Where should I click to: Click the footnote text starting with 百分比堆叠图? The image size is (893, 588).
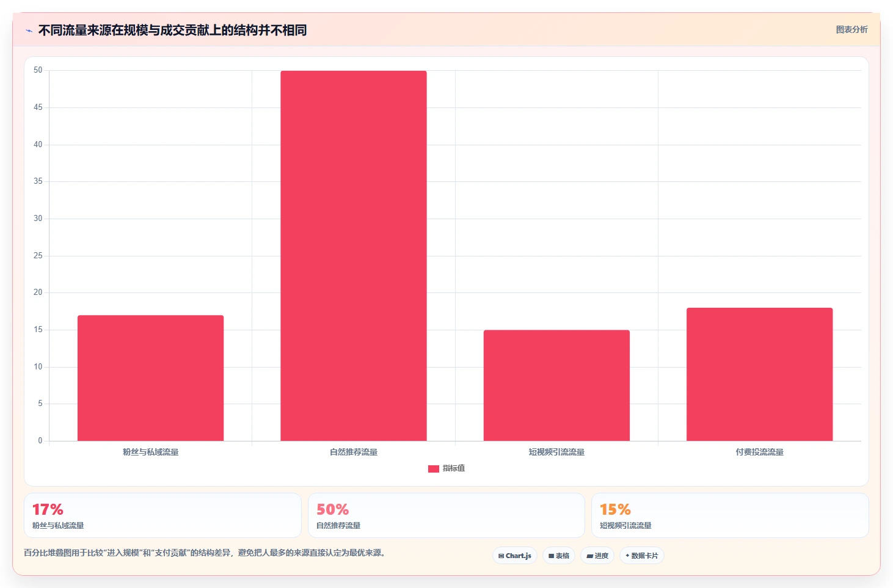pos(204,553)
